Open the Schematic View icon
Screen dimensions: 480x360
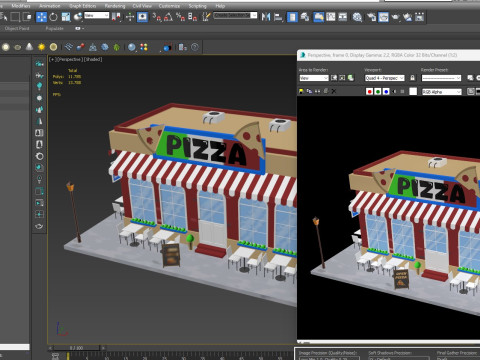(343, 17)
